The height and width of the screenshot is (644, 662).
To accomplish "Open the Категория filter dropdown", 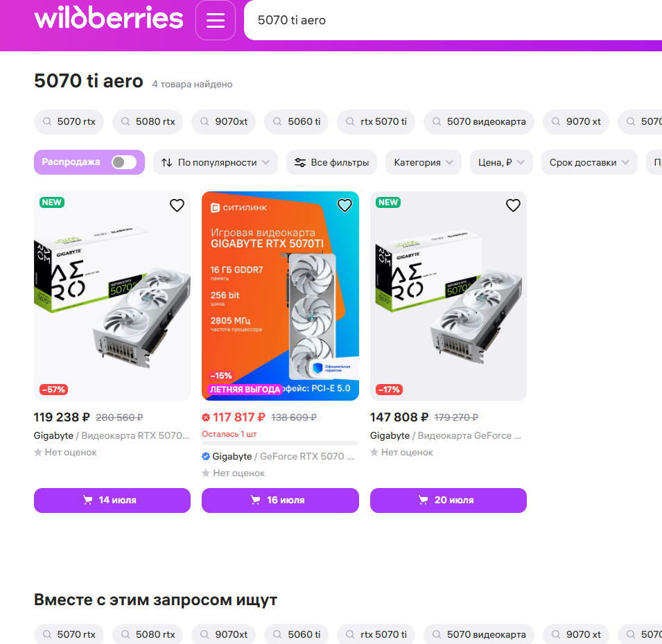I will pos(423,163).
